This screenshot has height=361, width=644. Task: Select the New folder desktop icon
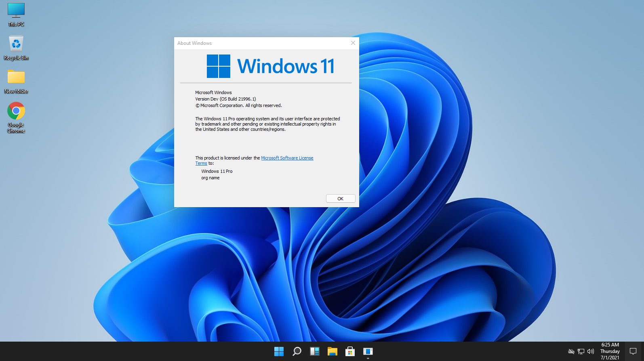point(16,82)
